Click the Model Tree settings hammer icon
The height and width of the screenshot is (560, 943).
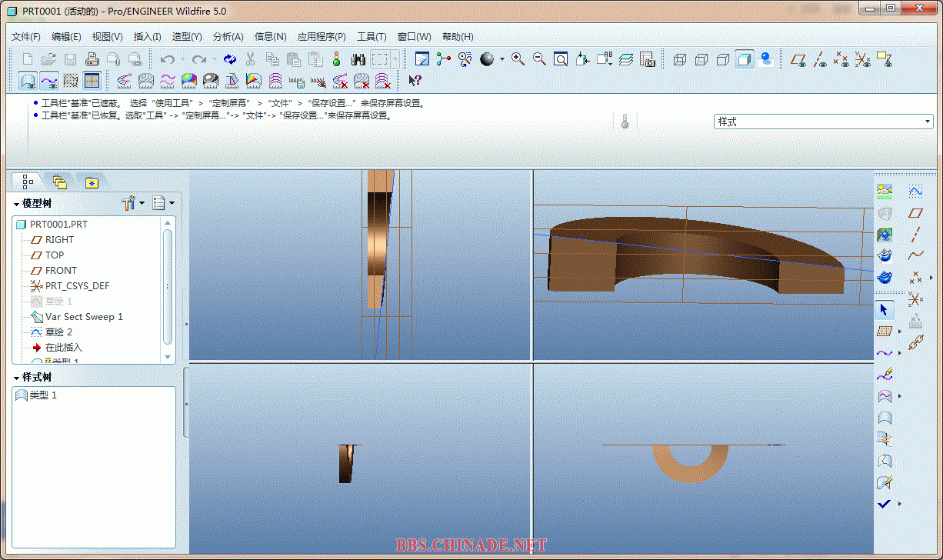click(129, 203)
